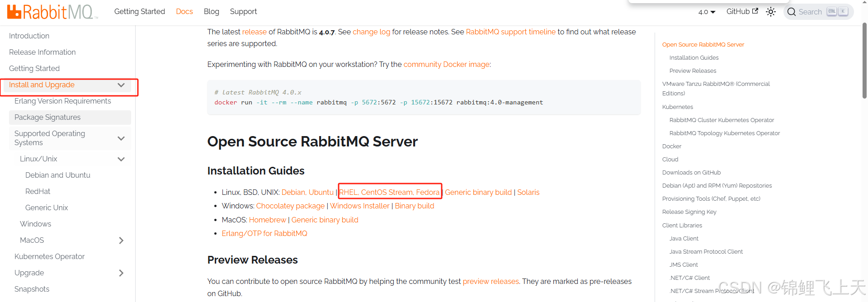Open Debian and Ubuntu sidebar item

58,175
